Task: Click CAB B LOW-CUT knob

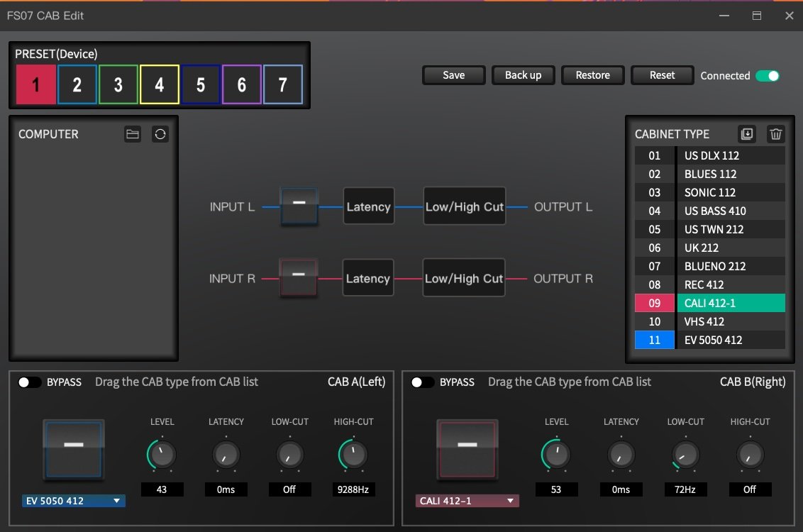Action: [685, 454]
